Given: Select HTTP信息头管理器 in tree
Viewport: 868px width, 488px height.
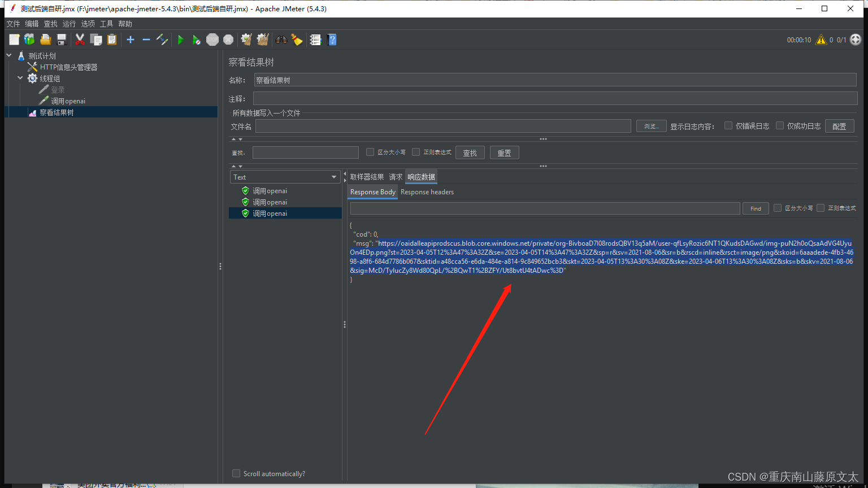Looking at the screenshot, I should point(69,67).
